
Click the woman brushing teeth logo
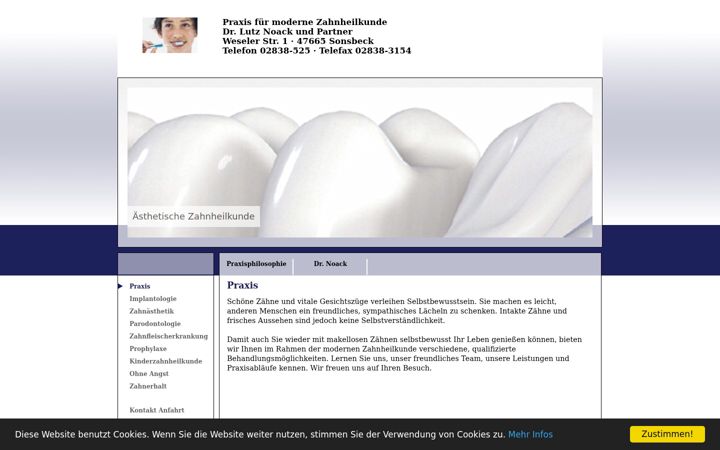tap(170, 35)
